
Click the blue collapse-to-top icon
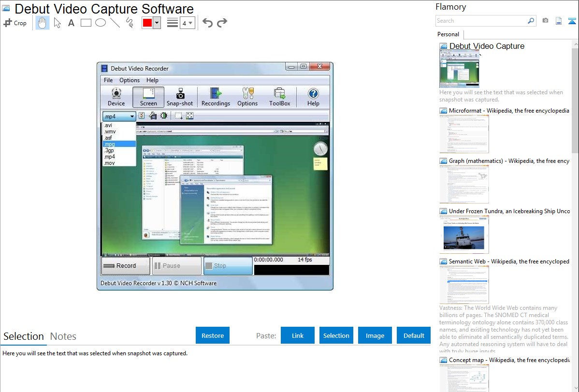pyautogui.click(x=572, y=21)
